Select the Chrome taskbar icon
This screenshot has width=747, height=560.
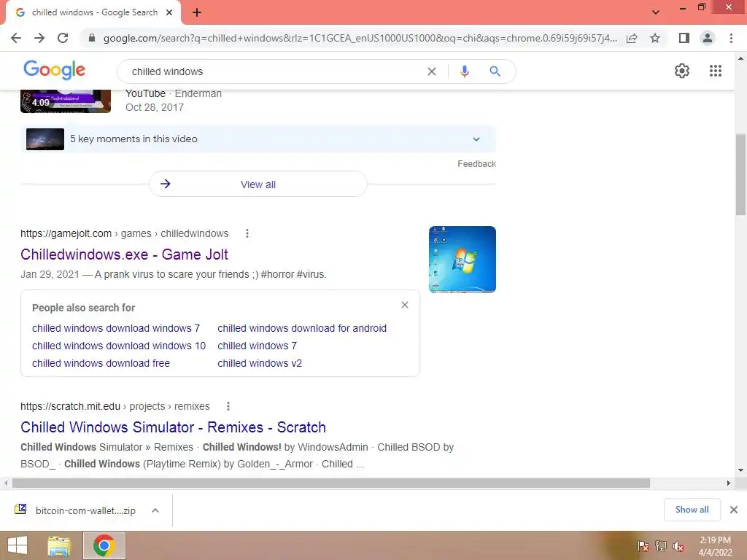tap(104, 545)
